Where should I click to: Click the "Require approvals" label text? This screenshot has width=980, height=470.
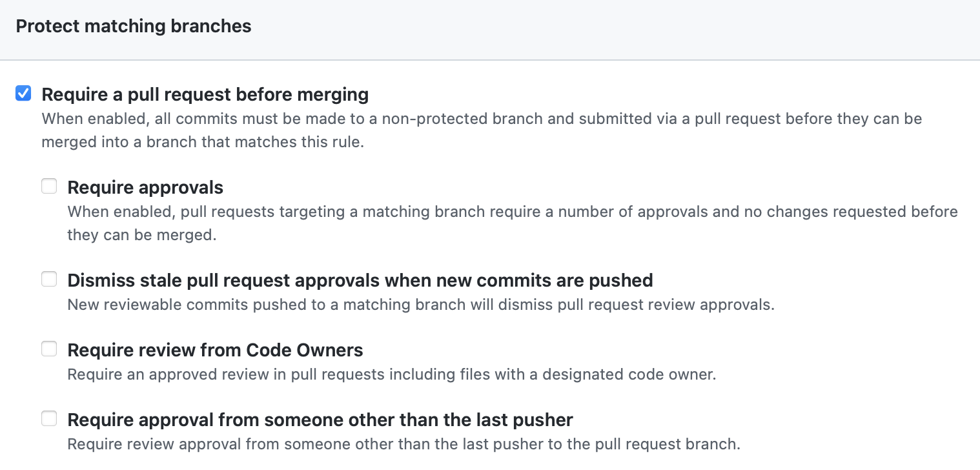click(145, 187)
